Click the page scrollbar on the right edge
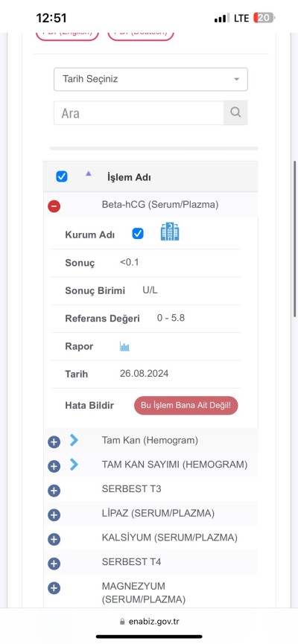Image resolution: width=298 pixels, height=644 pixels. pos(295,238)
